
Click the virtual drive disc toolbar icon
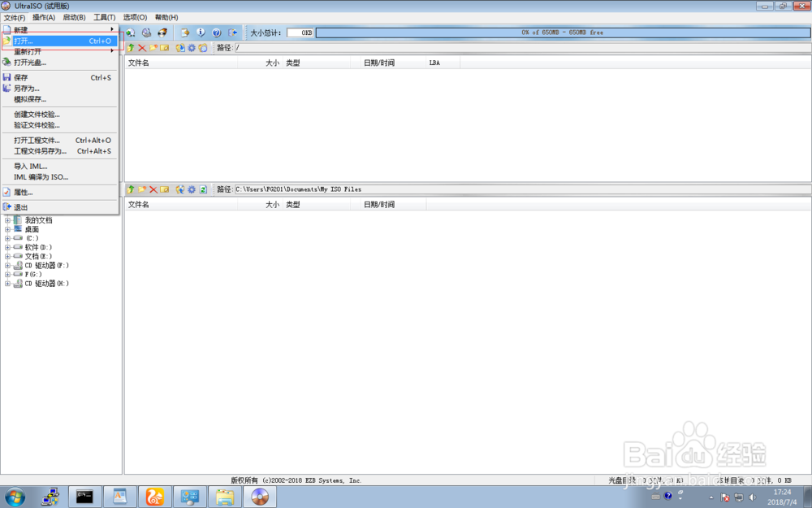point(146,33)
